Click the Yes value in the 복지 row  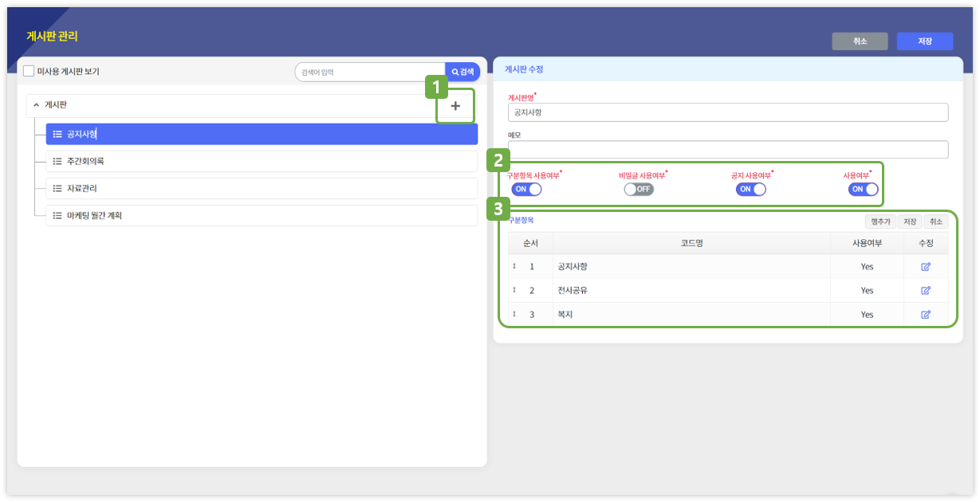[x=867, y=315]
